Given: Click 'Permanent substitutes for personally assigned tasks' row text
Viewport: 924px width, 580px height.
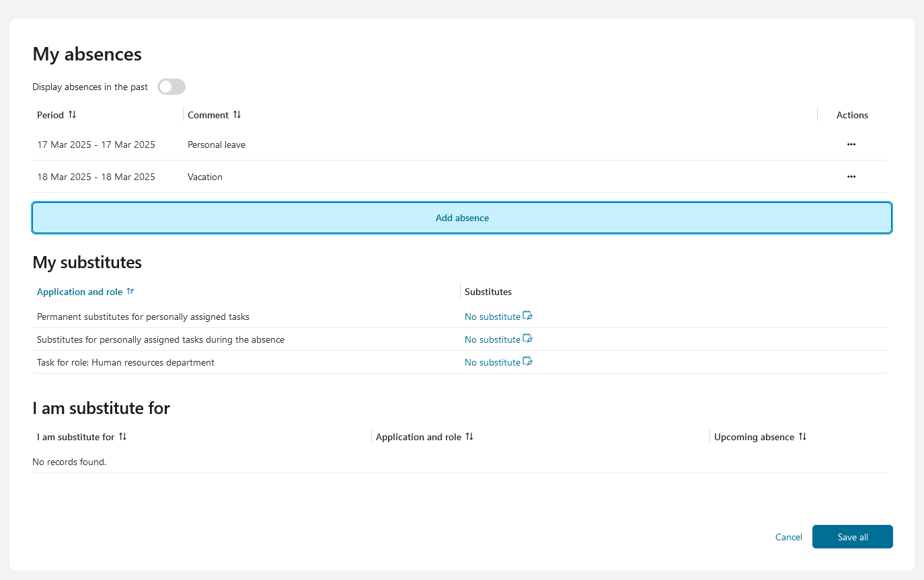Looking at the screenshot, I should [143, 317].
